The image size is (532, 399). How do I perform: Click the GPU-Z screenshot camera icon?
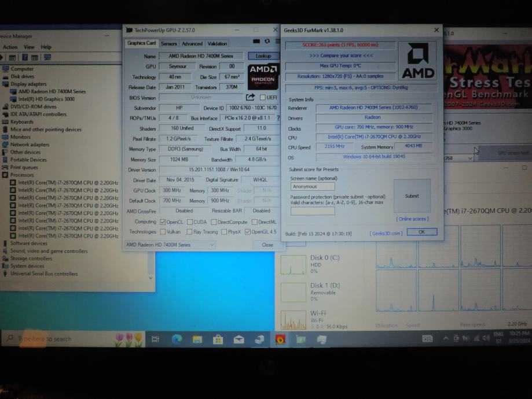tap(256, 42)
